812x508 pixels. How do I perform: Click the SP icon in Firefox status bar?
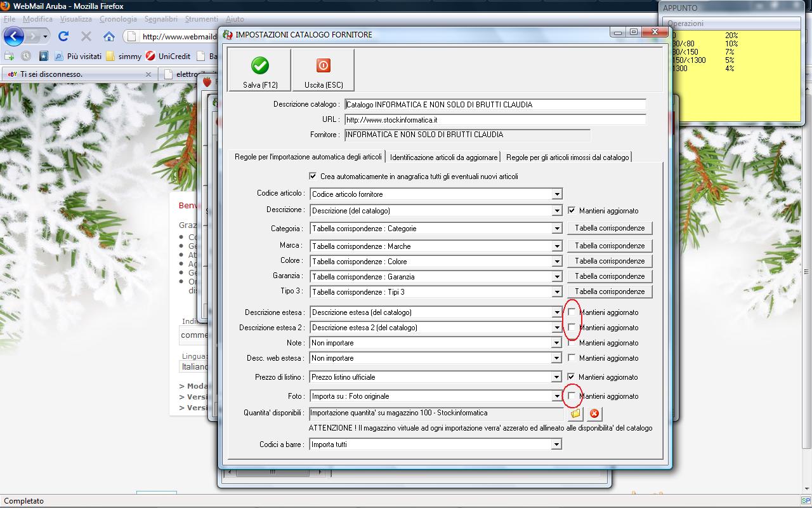806,501
